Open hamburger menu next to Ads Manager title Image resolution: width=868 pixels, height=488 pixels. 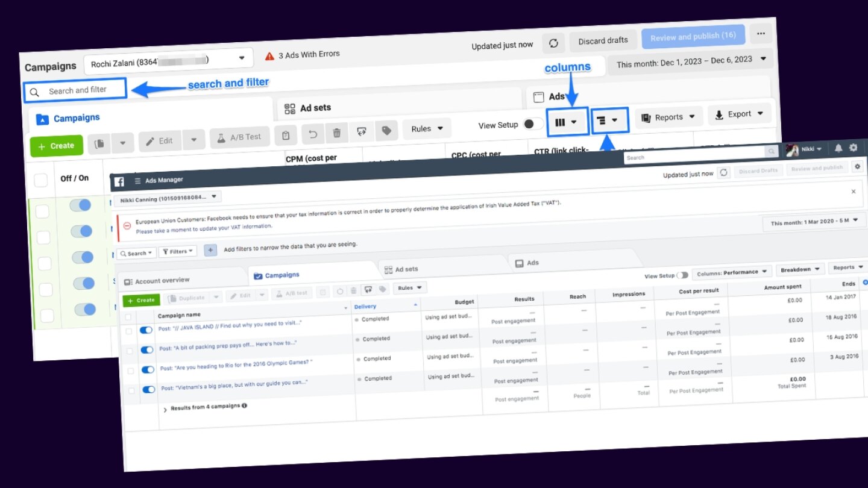[137, 181]
